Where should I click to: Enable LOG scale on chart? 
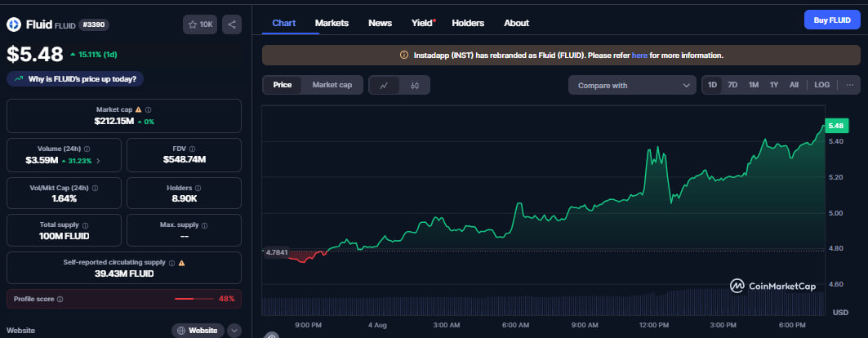821,85
